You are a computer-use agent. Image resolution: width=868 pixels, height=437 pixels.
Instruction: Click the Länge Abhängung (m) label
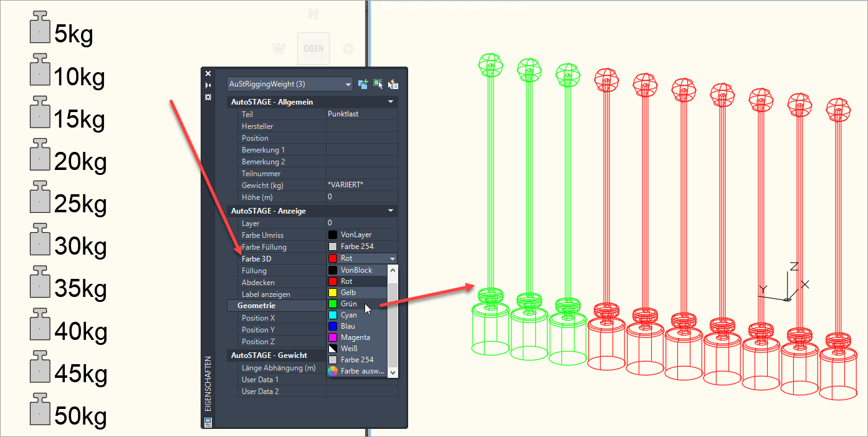(279, 368)
